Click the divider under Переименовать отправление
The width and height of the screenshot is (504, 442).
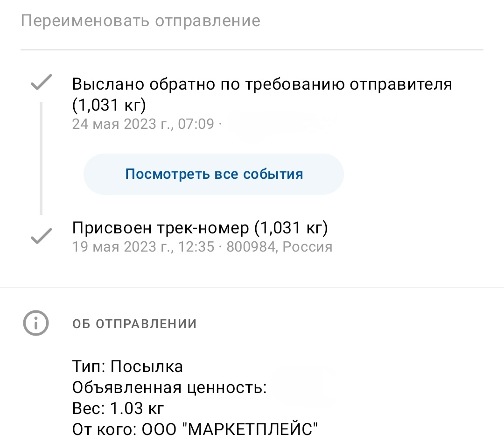(252, 50)
